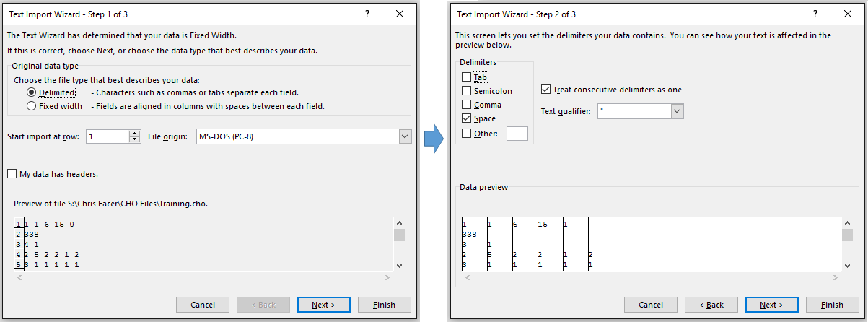Enable the My data has headers checkbox

click(x=12, y=174)
